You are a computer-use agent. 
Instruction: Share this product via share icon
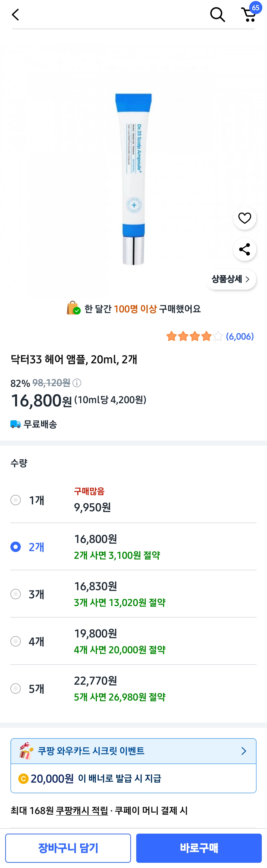point(245,249)
